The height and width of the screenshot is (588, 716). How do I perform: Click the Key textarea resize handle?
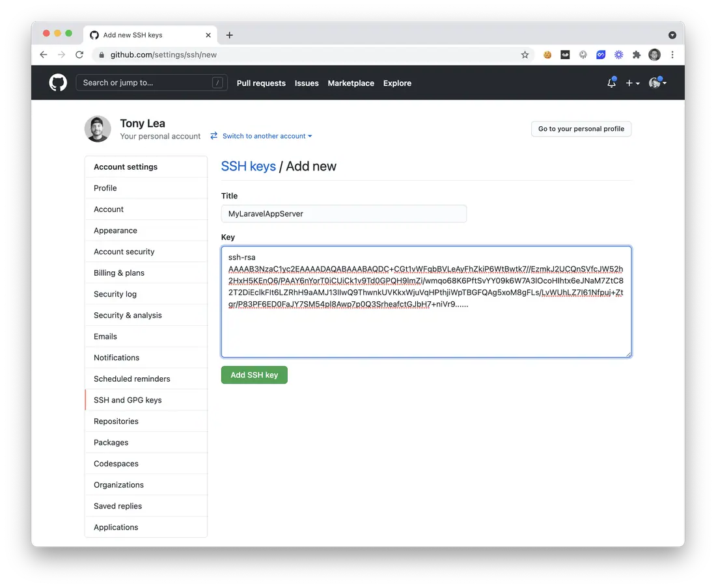tap(628, 354)
